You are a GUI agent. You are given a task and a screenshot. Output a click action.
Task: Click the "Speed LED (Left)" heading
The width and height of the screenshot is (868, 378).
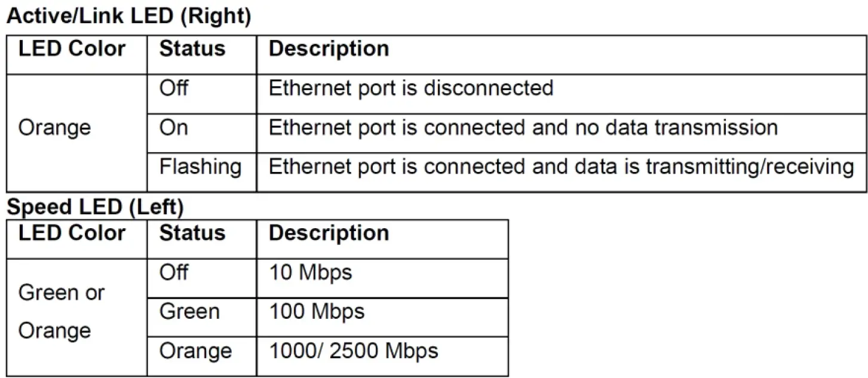[95, 207]
